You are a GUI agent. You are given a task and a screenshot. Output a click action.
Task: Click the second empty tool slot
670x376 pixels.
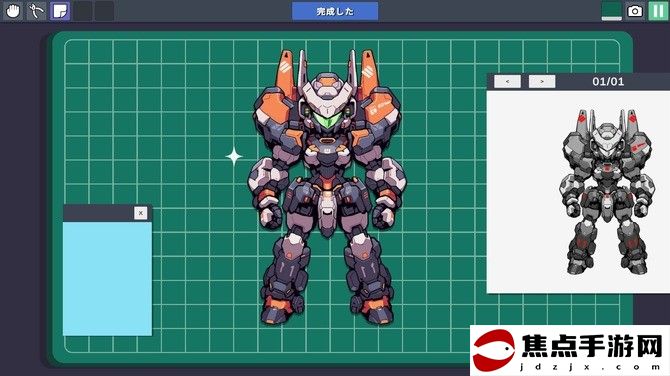click(x=104, y=11)
